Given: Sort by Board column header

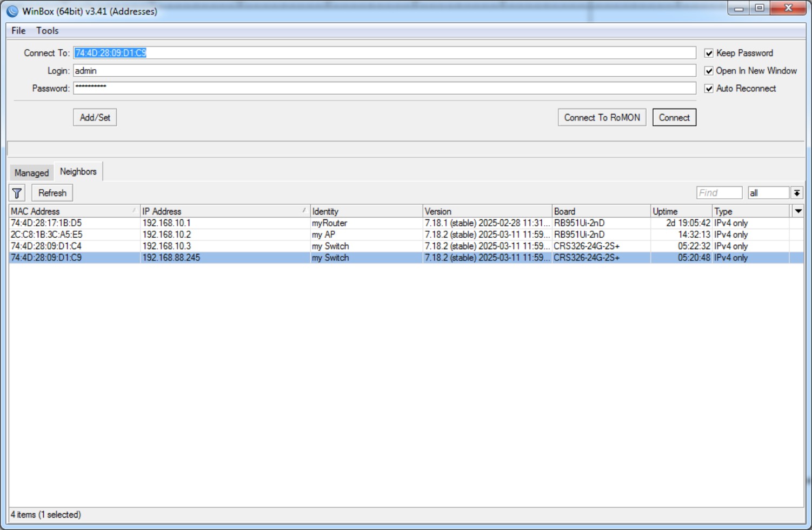Looking at the screenshot, I should click(601, 211).
